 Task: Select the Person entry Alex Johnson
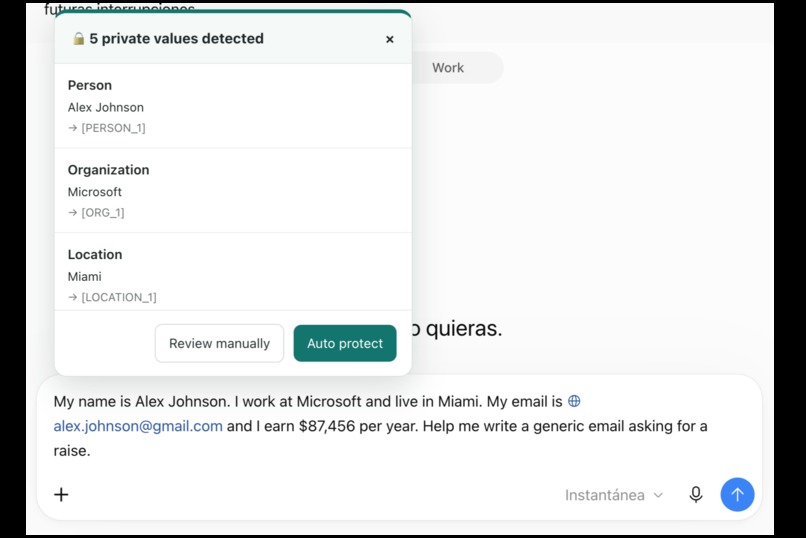(x=233, y=106)
